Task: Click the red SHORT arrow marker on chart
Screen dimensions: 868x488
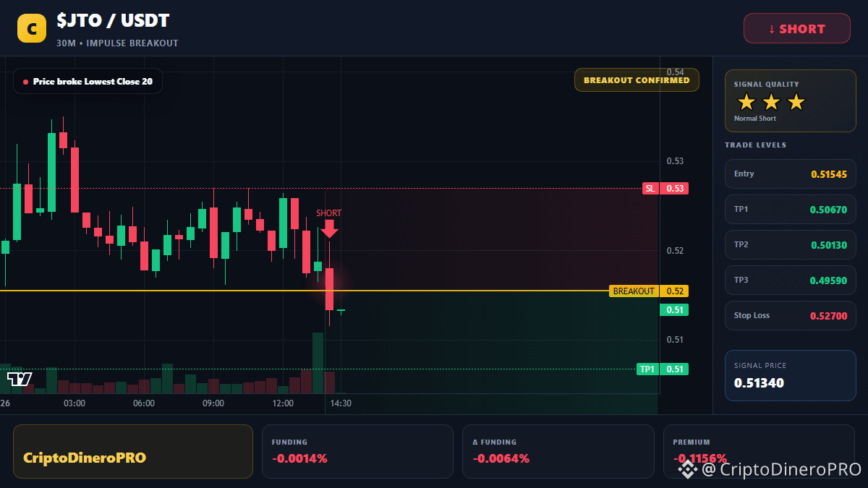Action: (x=329, y=228)
